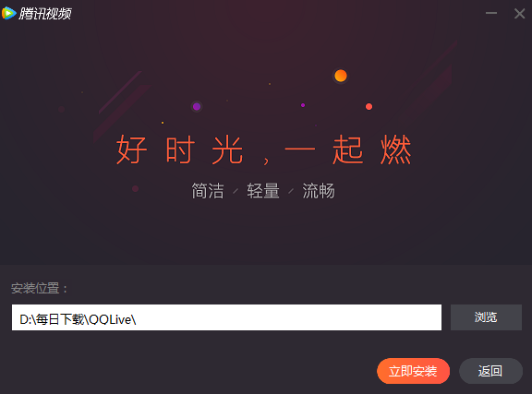Go back using the 返回 button

tap(490, 371)
